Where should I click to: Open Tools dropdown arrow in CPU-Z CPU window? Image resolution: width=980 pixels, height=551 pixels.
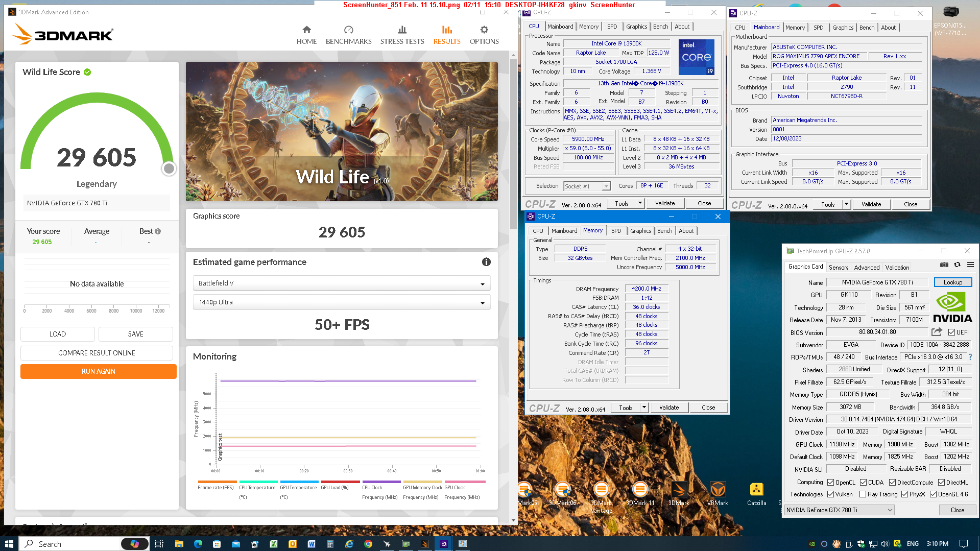pyautogui.click(x=639, y=203)
